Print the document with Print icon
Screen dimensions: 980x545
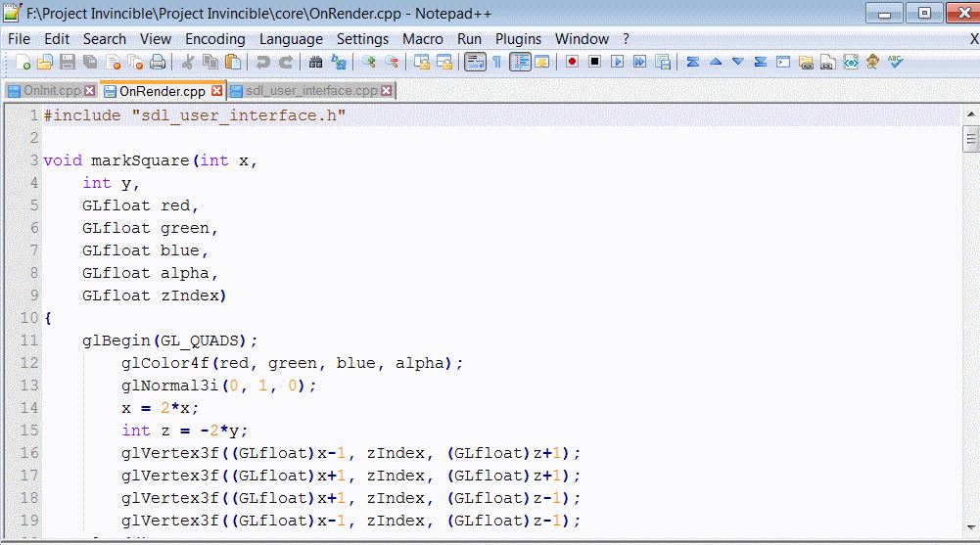pyautogui.click(x=159, y=62)
